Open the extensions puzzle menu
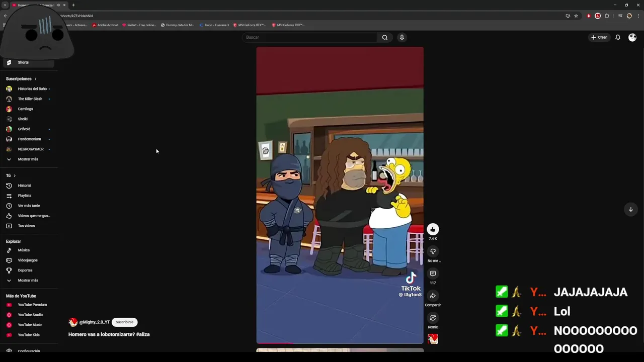Screen dimensions: 644x362 (x=607, y=16)
